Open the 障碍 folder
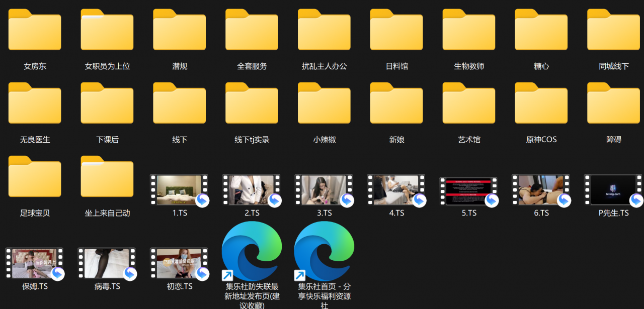 pos(613,104)
